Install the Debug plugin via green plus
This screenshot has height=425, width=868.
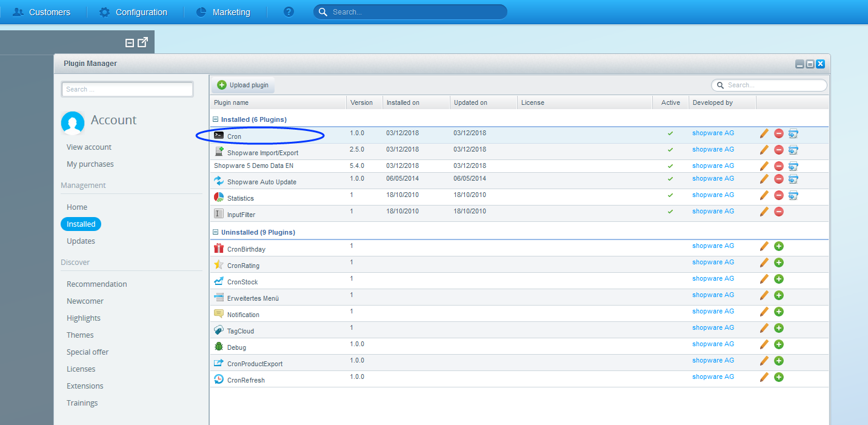779,344
